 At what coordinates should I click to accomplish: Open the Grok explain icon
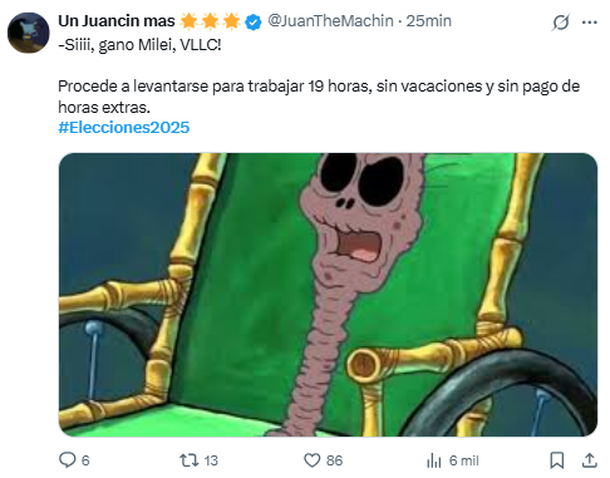[561, 22]
